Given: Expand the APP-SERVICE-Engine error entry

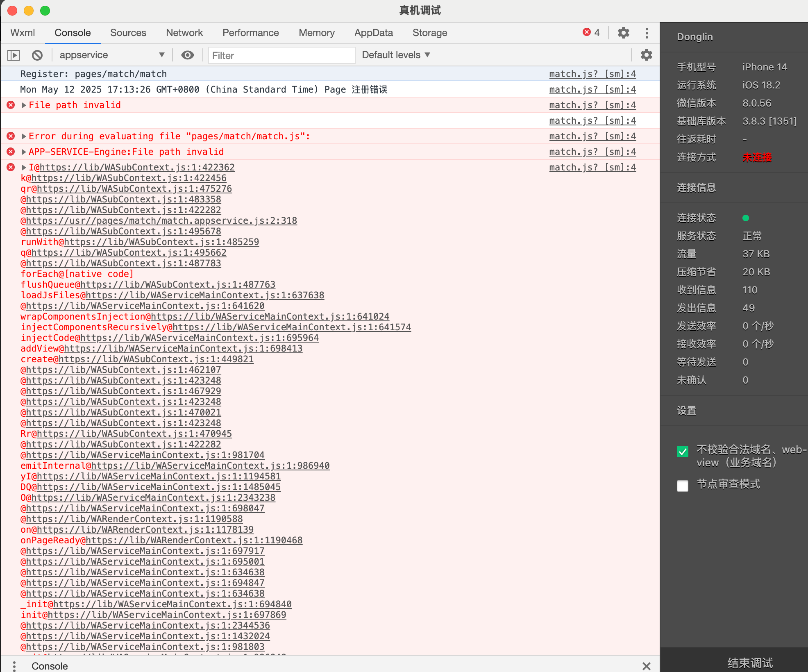Looking at the screenshot, I should tap(24, 152).
